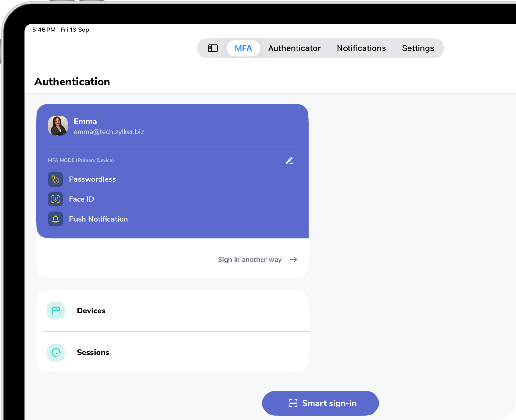
Task: Click the Push Notification bell icon
Action: [x=56, y=219]
